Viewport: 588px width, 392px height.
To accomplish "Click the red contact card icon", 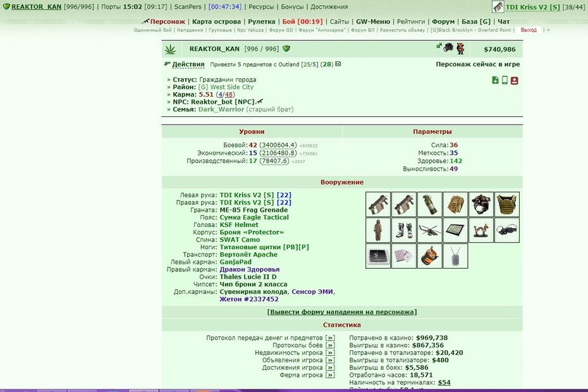I will [515, 81].
